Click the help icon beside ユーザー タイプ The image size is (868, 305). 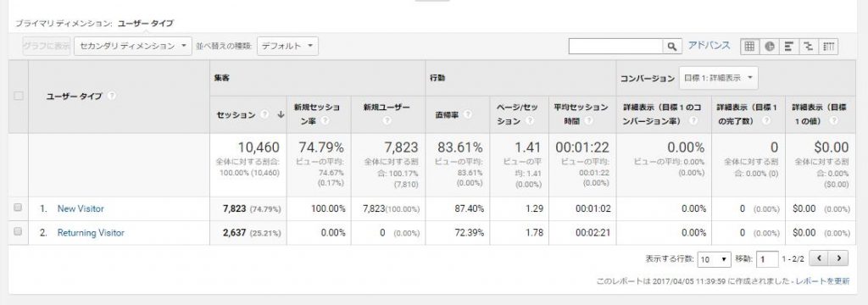(x=112, y=96)
